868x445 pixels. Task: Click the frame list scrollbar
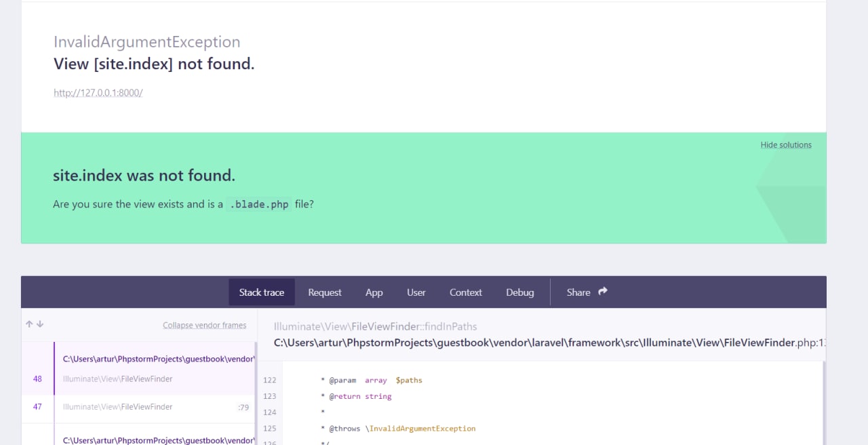256,393
